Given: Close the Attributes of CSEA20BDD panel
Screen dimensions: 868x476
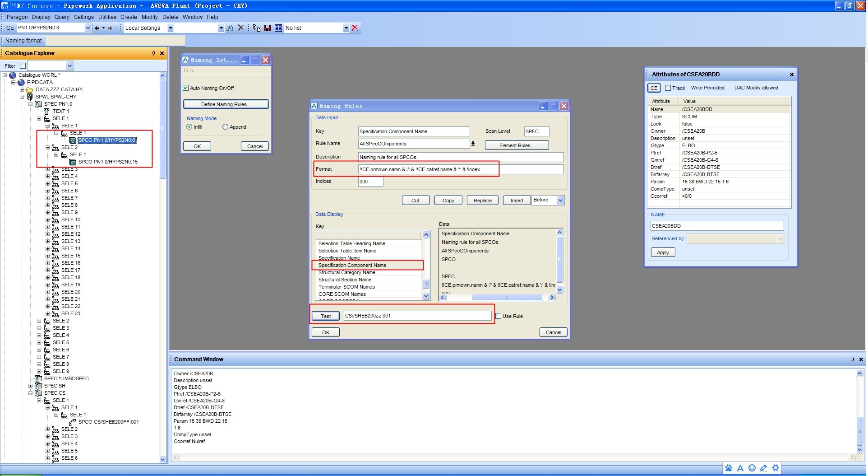Looking at the screenshot, I should [x=791, y=75].
